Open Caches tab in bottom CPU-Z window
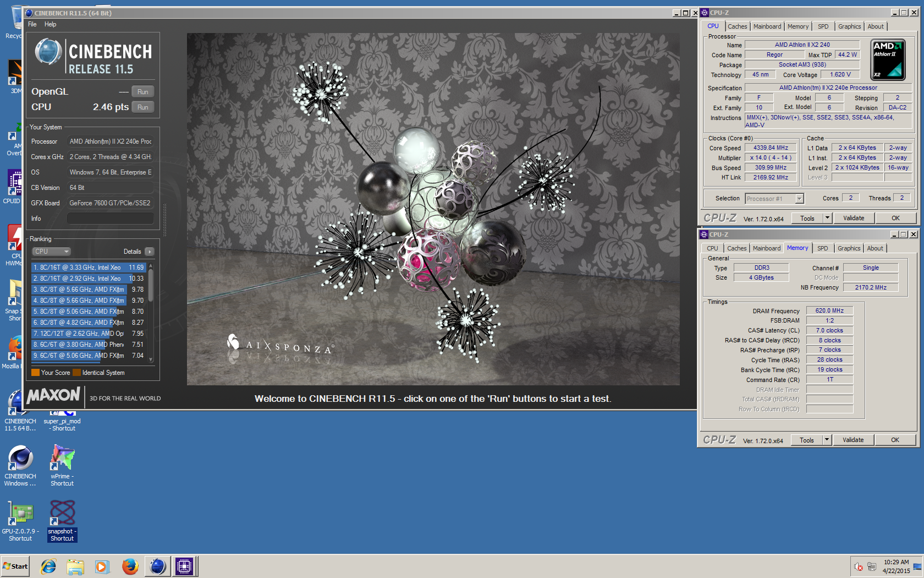 point(737,248)
